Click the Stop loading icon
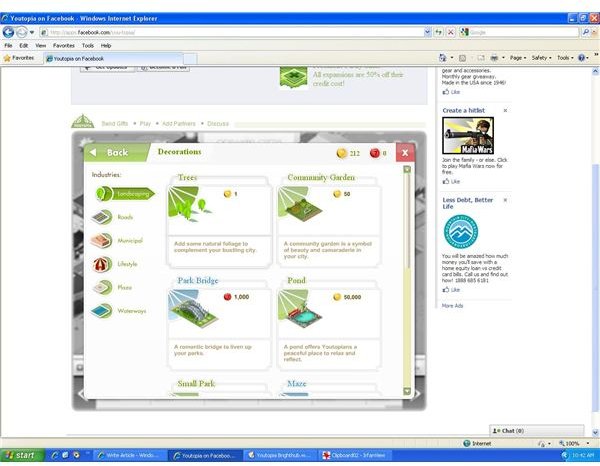 pos(451,33)
